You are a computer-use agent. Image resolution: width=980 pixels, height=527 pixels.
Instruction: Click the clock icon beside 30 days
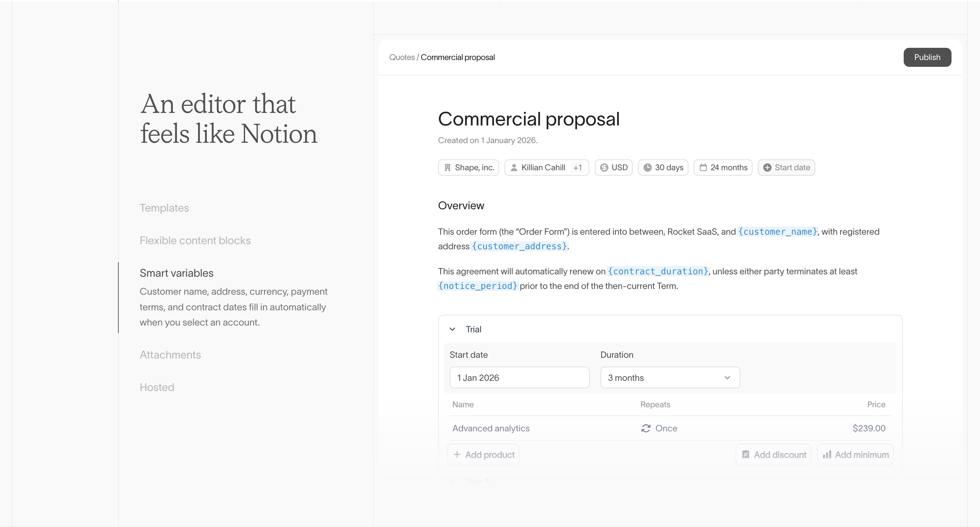pos(647,168)
